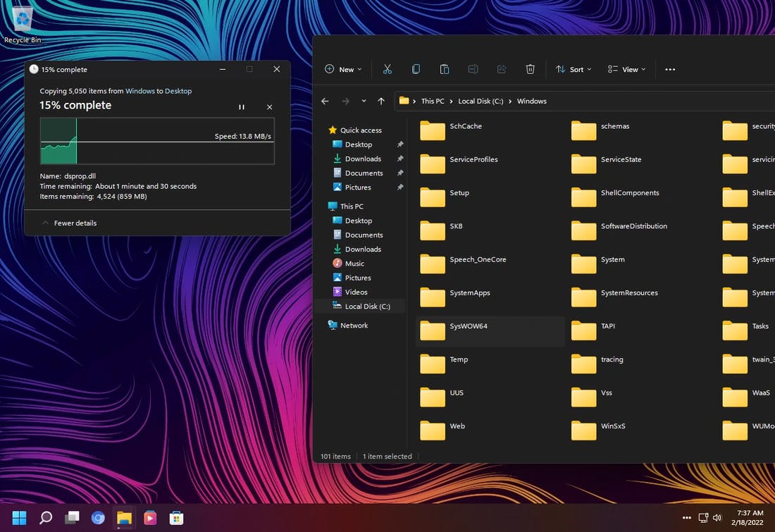Cancel the copy with the X button
Viewport: 775px width, 532px height.
pos(269,107)
